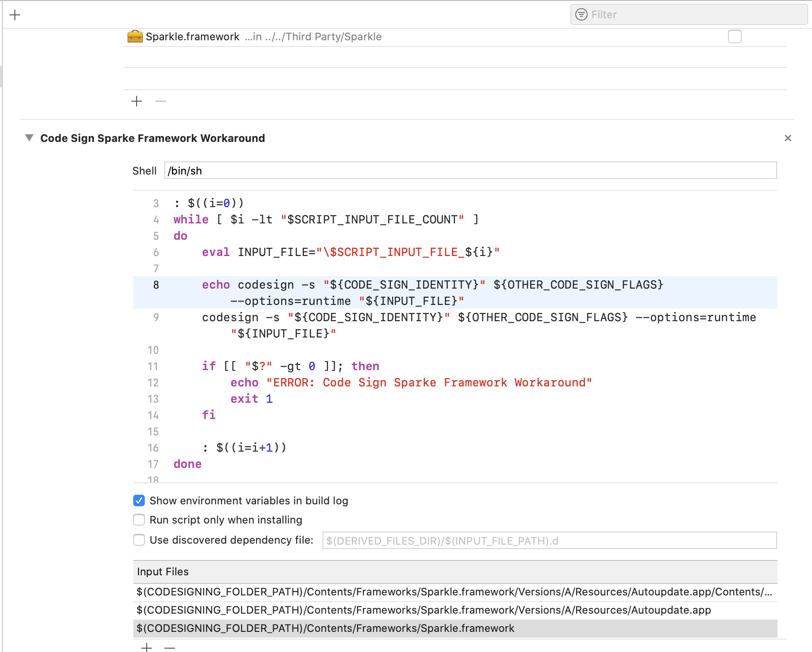The width and height of the screenshot is (812, 652).
Task: Click the Sparkle.framework toolbox icon
Action: (x=134, y=36)
